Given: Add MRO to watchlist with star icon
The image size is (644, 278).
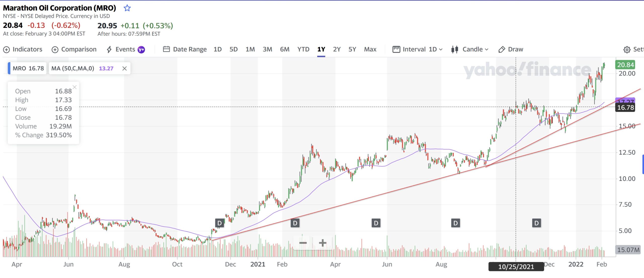Looking at the screenshot, I should [x=127, y=8].
